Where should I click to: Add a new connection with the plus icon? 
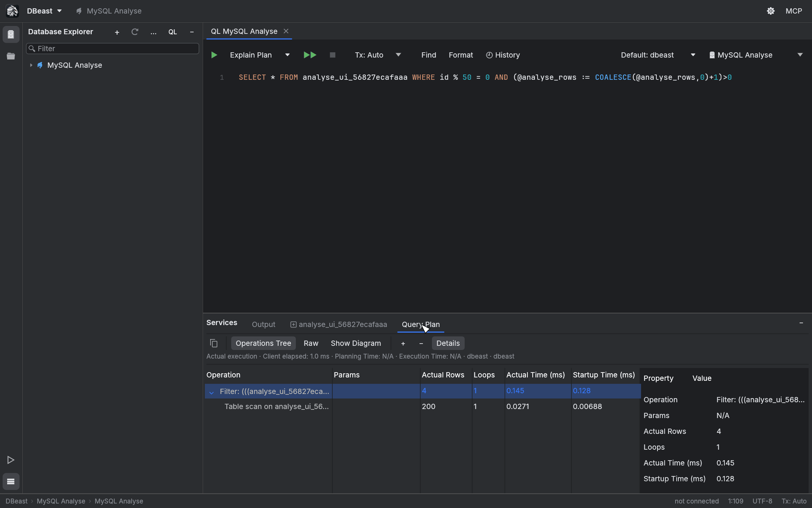click(117, 32)
